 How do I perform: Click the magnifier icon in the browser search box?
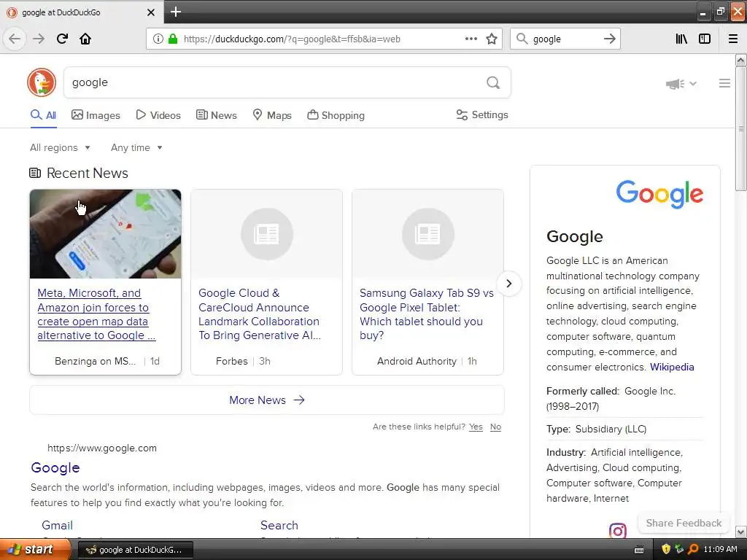click(x=522, y=39)
